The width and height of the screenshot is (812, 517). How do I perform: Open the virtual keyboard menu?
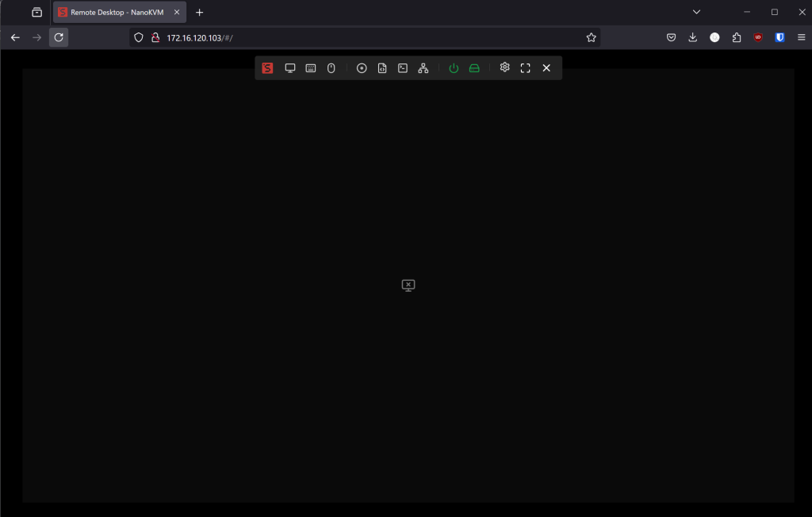click(x=311, y=68)
